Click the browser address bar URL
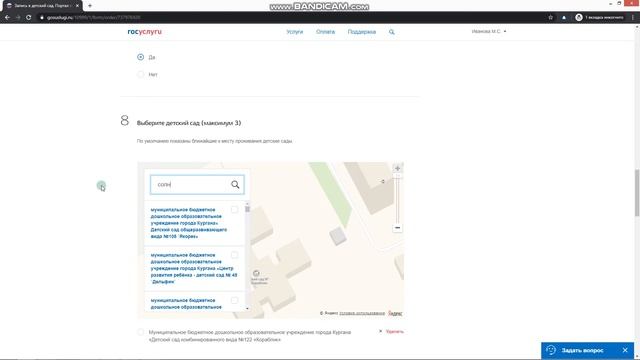Screen dimensions: 640x360 pyautogui.click(x=93, y=18)
